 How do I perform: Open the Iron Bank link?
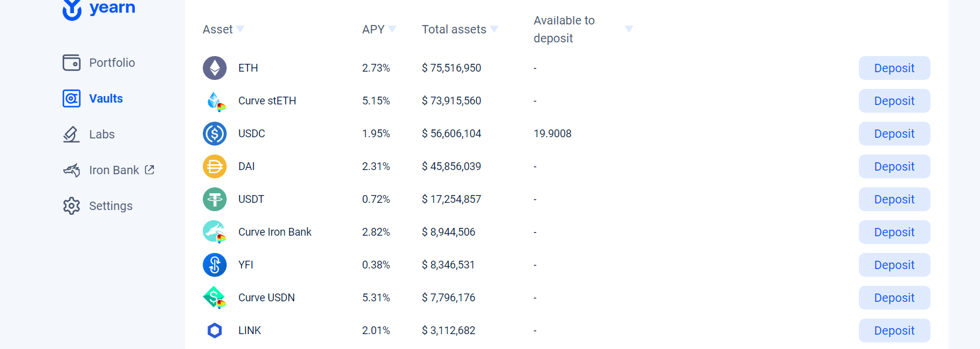tap(114, 170)
